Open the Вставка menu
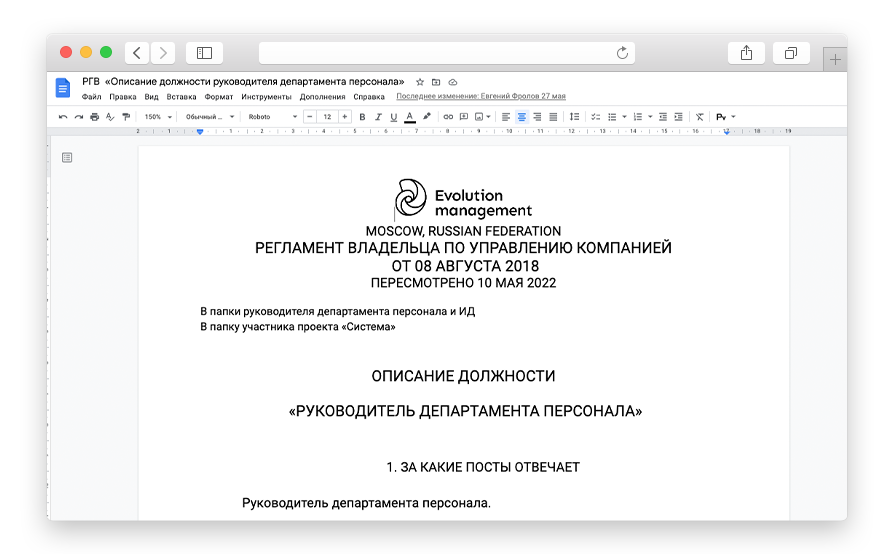The height and width of the screenshot is (554, 894). point(181,97)
